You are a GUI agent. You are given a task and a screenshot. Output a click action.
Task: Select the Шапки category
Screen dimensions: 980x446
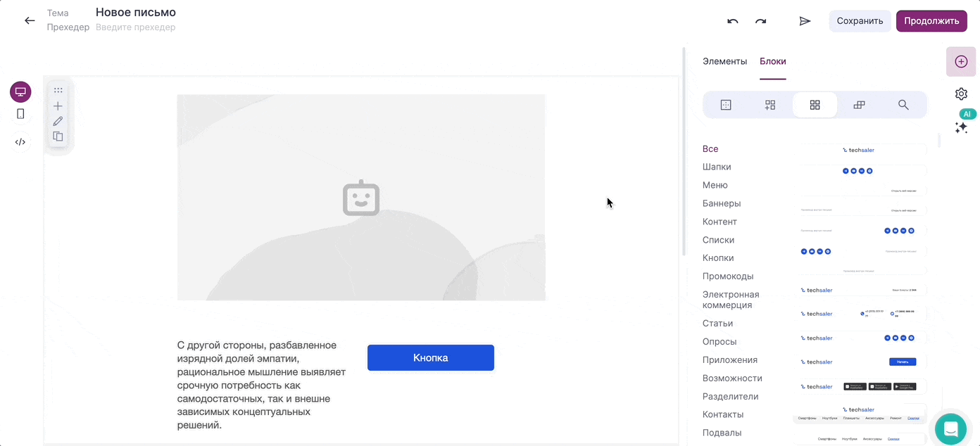(x=717, y=167)
